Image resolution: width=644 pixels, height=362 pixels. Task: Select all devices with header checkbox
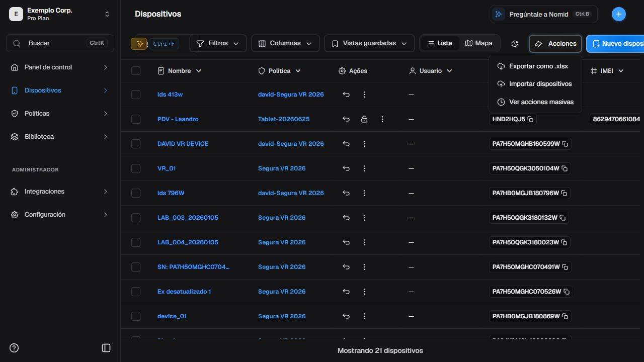coord(136,71)
